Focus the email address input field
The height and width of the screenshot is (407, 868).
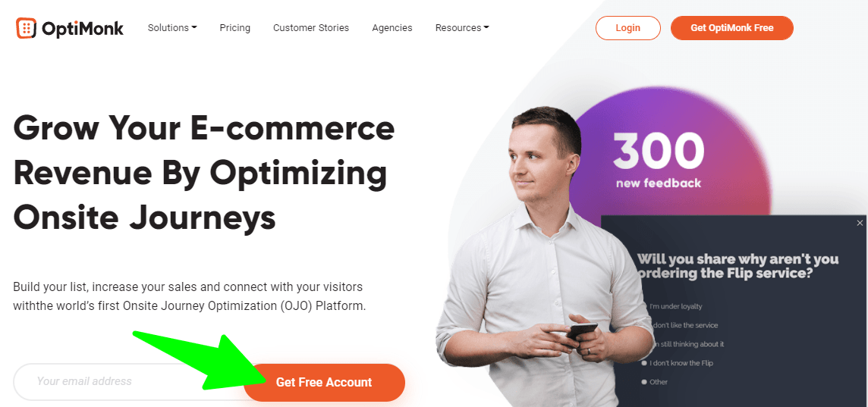[130, 381]
